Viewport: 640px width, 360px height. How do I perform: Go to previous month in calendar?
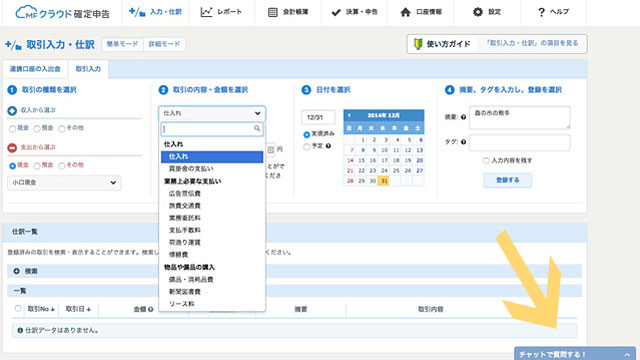pos(349,116)
